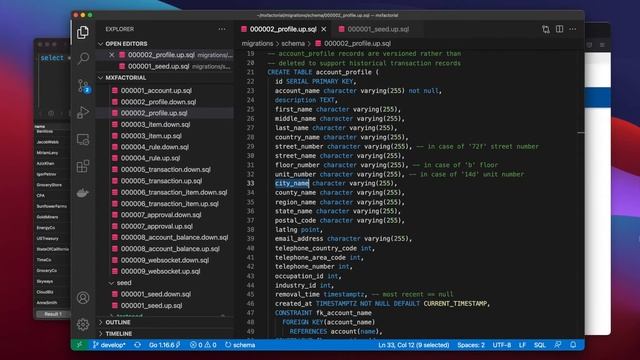Switch to 000001_seed.up.sql tab
This screenshot has height=360, width=640.
pyautogui.click(x=378, y=29)
